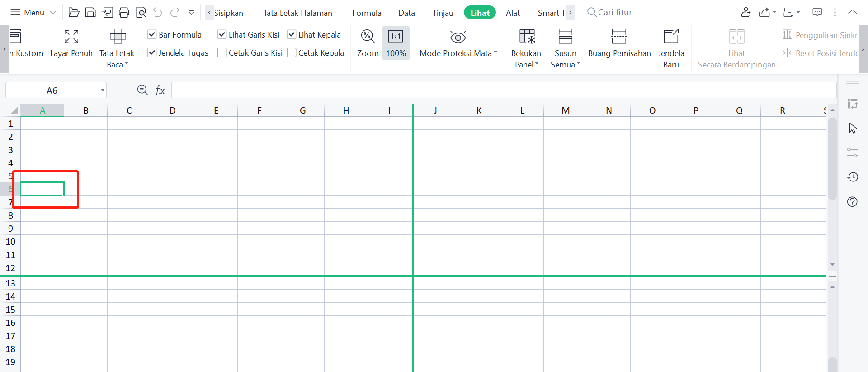Switch to the Formula tab
868x372 pixels.
pyautogui.click(x=367, y=13)
